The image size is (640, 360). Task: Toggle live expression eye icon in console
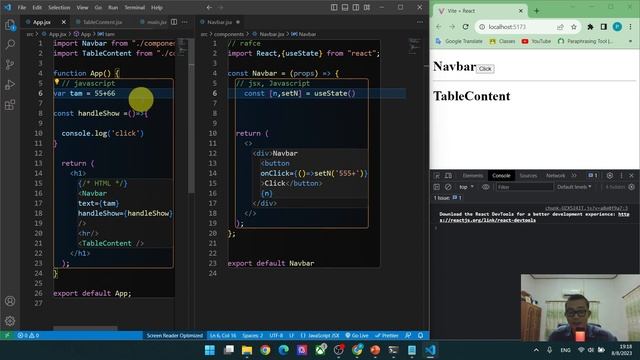[485, 187]
